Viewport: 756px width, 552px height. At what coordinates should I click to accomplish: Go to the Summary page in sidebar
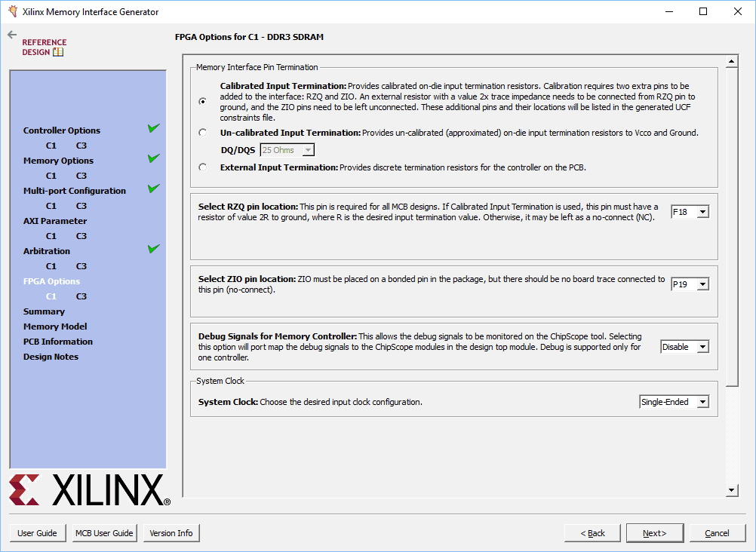click(x=44, y=311)
